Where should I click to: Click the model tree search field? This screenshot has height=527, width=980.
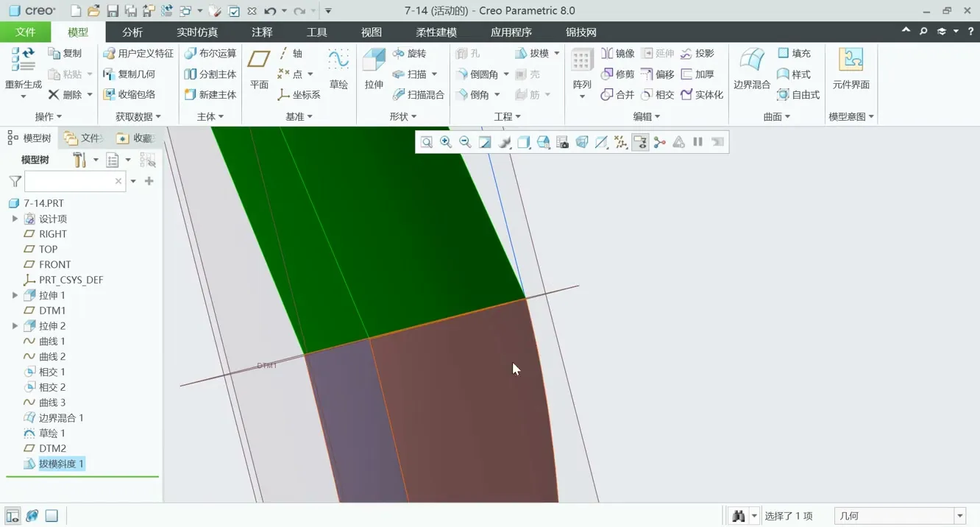pyautogui.click(x=69, y=181)
